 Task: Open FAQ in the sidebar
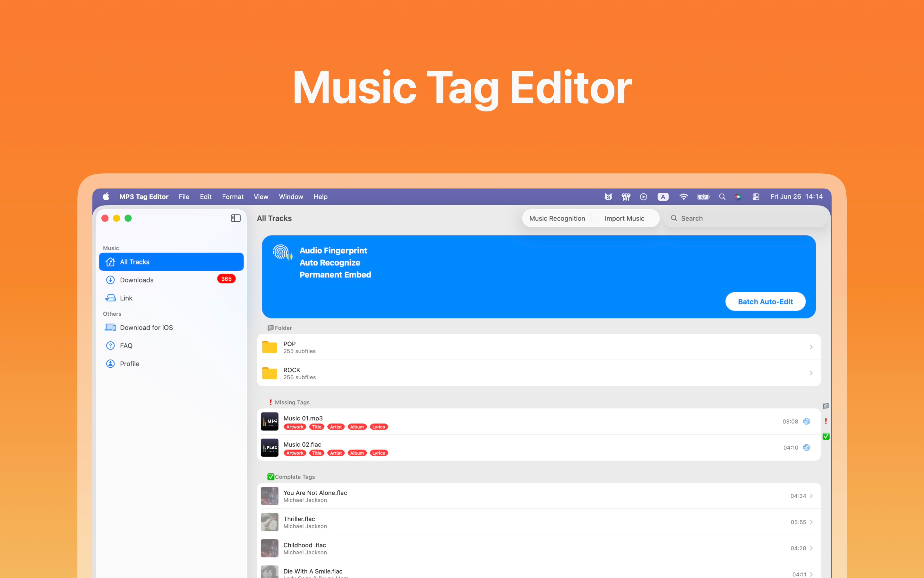171,346
